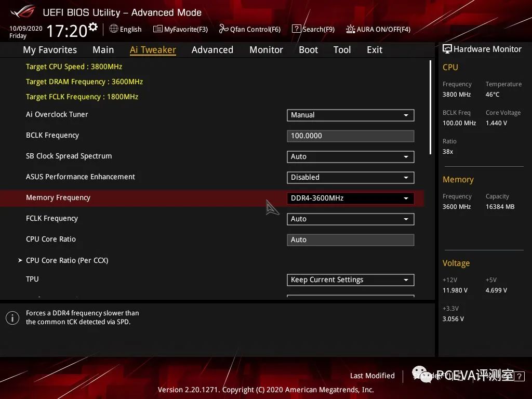Switch to the Monitor tab
The image size is (532, 399).
point(266,50)
